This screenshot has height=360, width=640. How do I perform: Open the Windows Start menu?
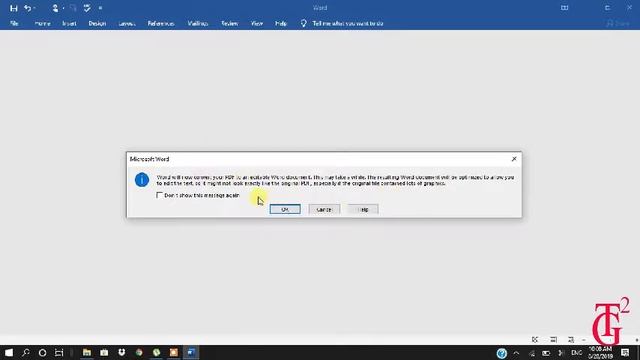[x=9, y=353]
